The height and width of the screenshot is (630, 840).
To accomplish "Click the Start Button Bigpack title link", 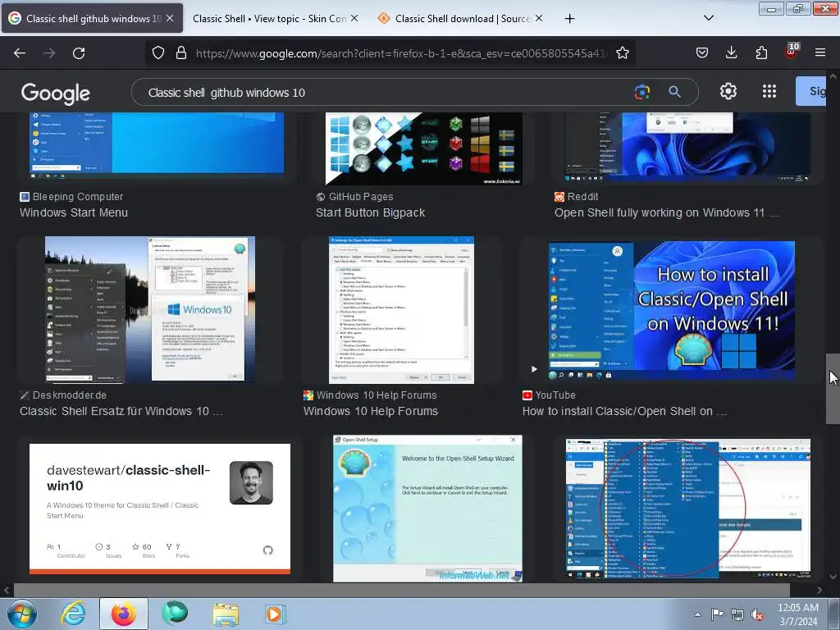I will pyautogui.click(x=370, y=212).
